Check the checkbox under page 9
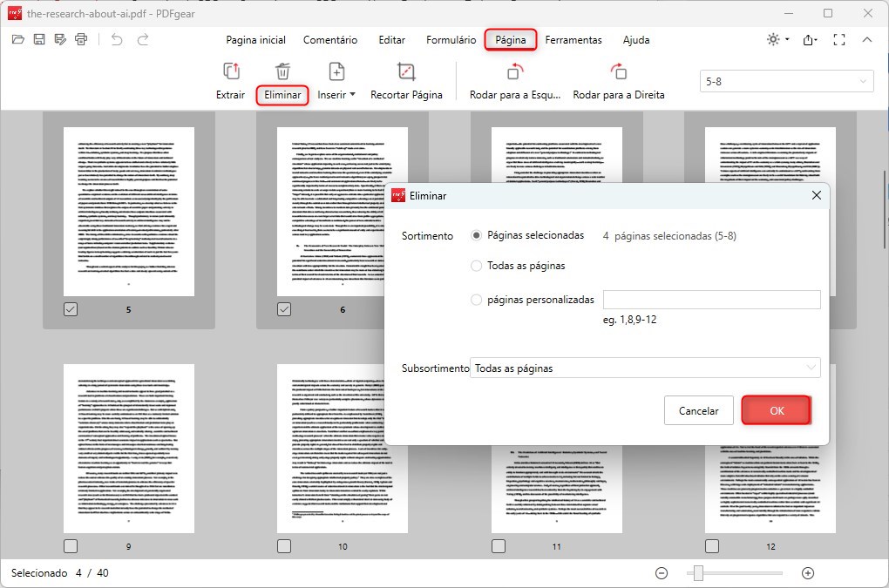This screenshot has width=889, height=588. [71, 546]
